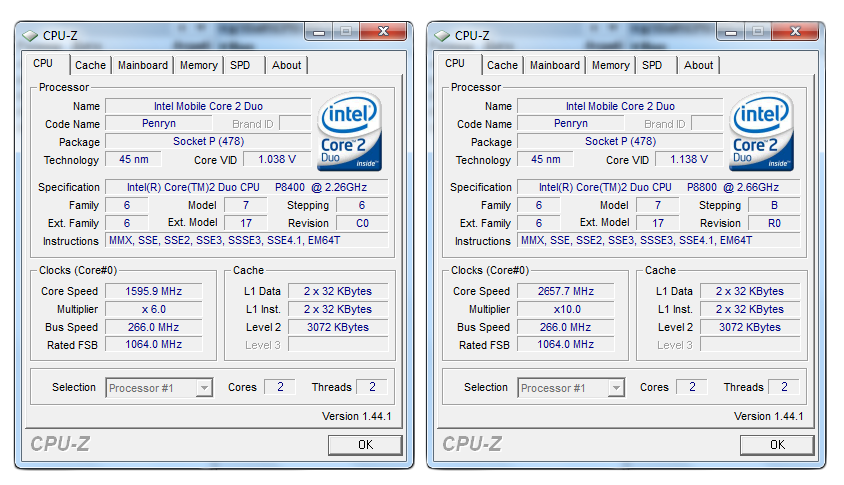The image size is (844, 485).
Task: Open the About tab in the left window
Action: pos(286,65)
